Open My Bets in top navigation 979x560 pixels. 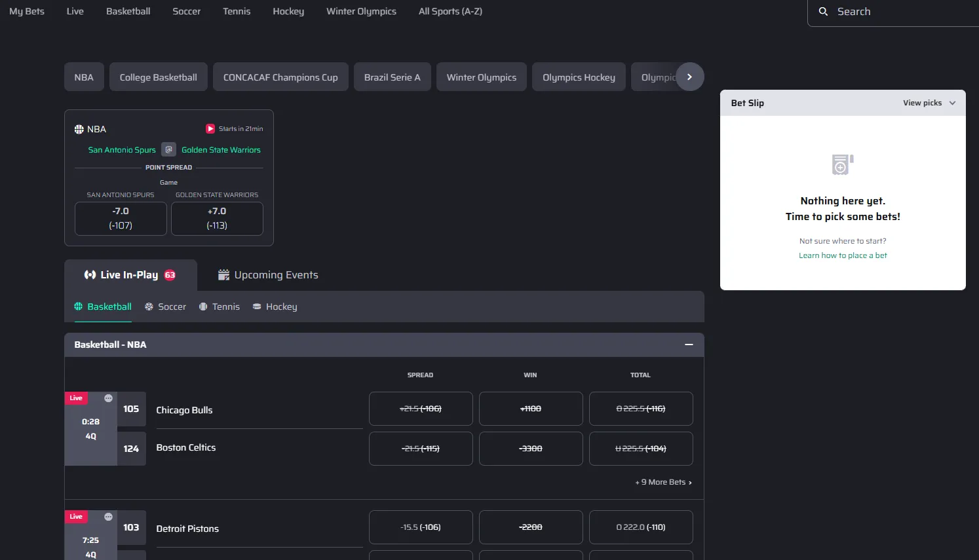pos(27,11)
